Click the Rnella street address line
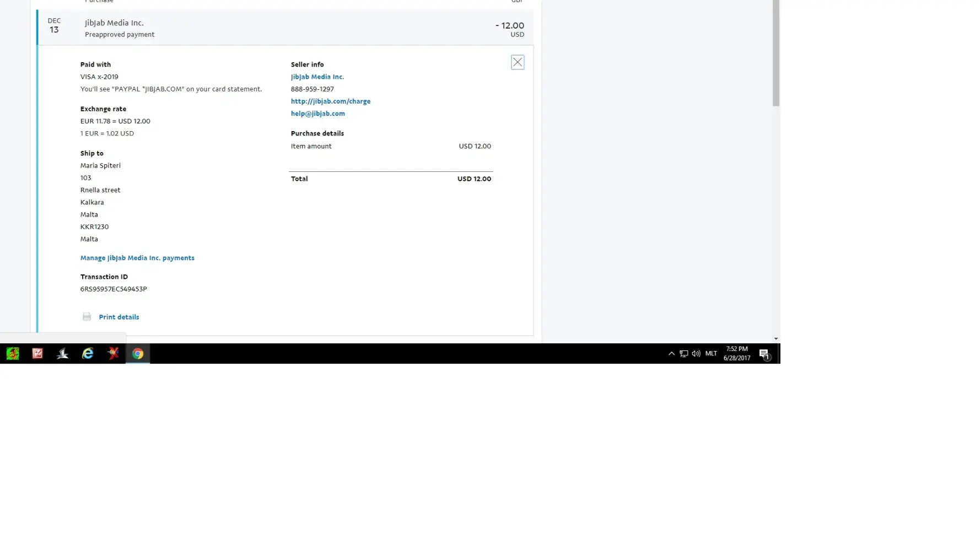 [x=100, y=190]
